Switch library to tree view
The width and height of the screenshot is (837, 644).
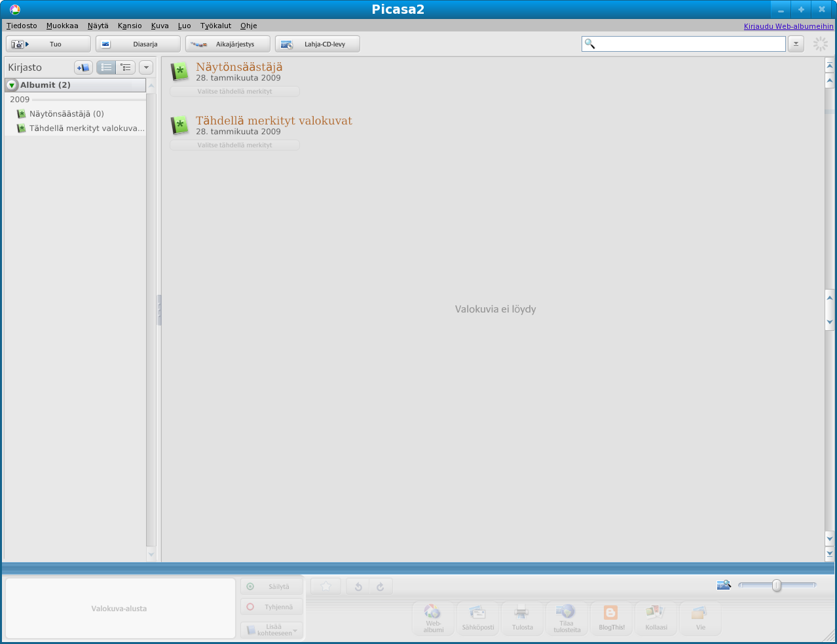(126, 67)
